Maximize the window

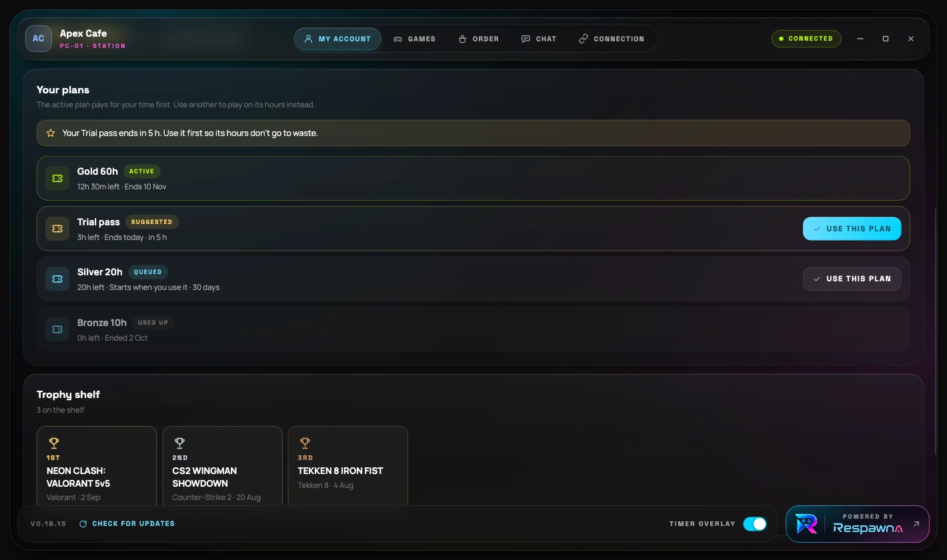coord(886,39)
